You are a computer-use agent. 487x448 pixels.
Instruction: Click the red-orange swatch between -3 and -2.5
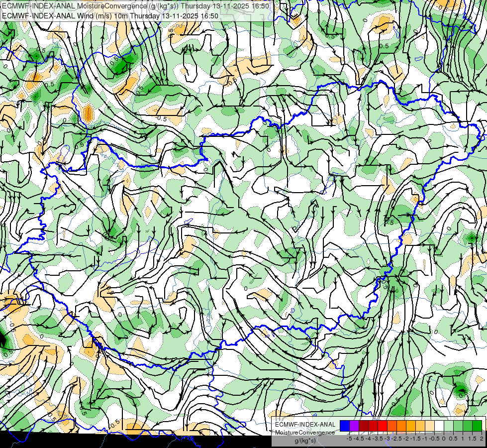[x=392, y=426]
